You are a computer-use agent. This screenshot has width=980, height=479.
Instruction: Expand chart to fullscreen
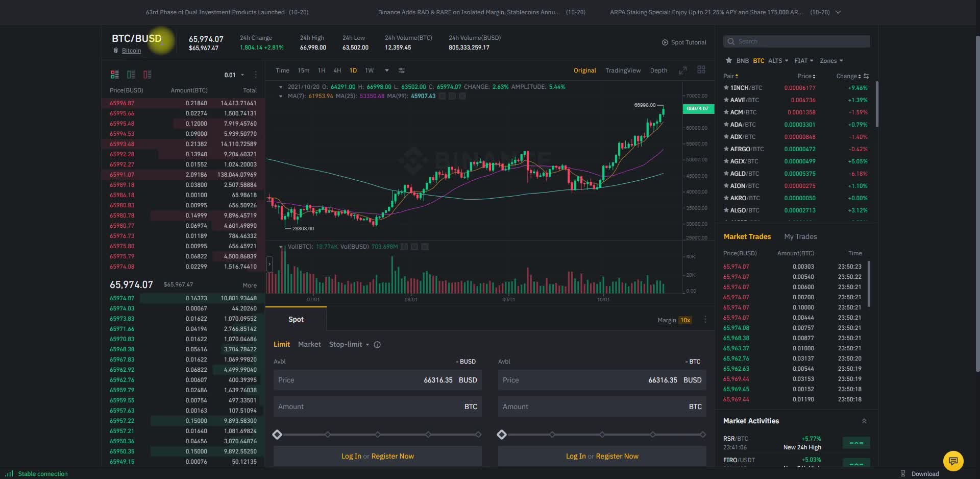click(x=683, y=70)
